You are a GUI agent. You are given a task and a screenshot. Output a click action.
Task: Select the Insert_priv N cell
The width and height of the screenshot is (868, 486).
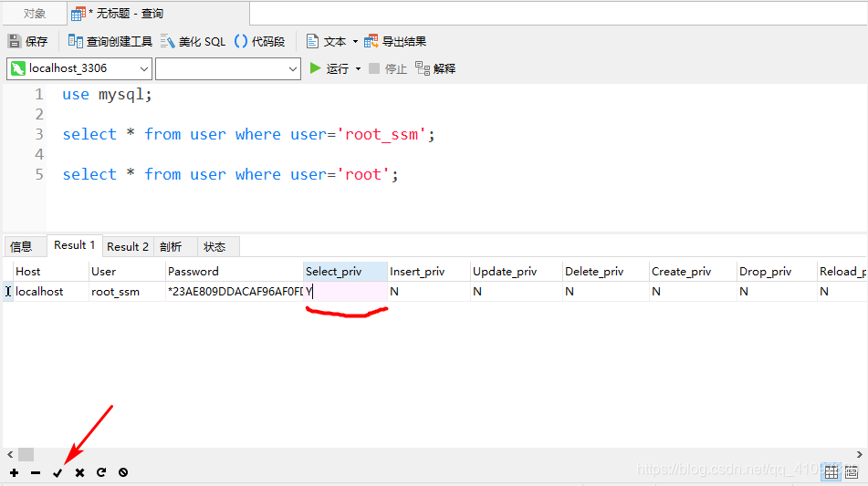[x=429, y=292]
